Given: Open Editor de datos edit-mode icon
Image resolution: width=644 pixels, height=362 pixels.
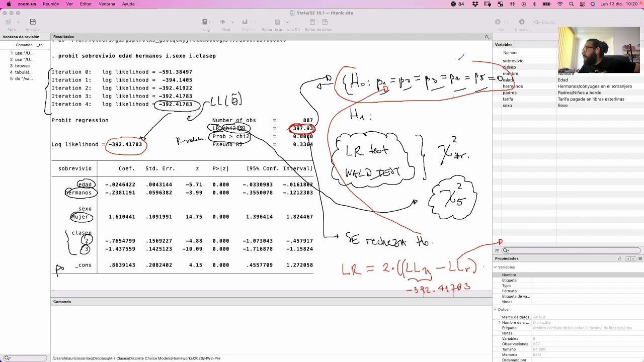Looking at the screenshot, I should point(312,22).
